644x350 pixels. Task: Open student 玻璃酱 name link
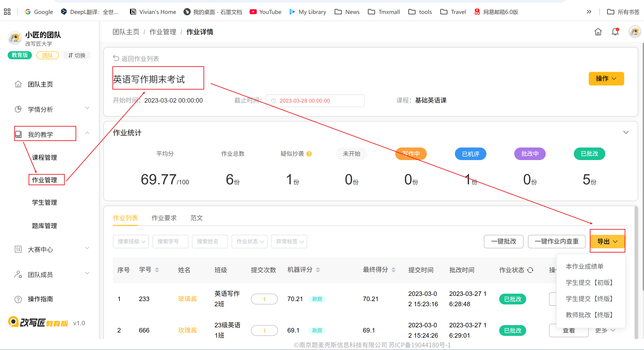(x=187, y=299)
